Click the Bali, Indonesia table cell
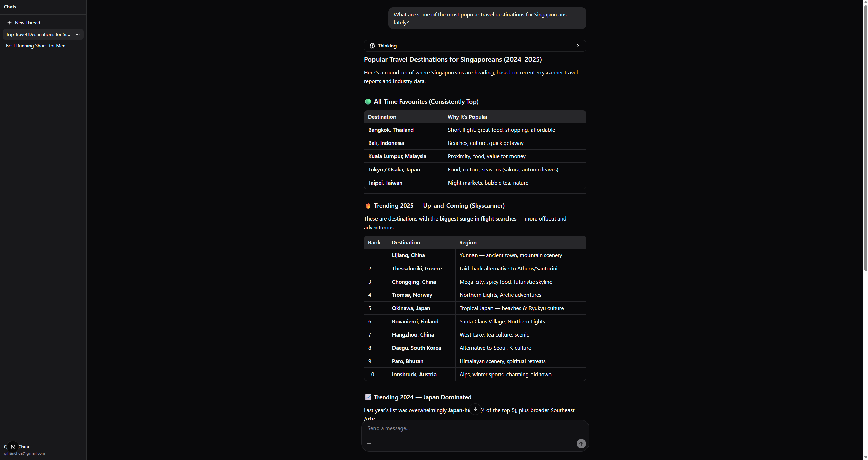 (x=404, y=143)
